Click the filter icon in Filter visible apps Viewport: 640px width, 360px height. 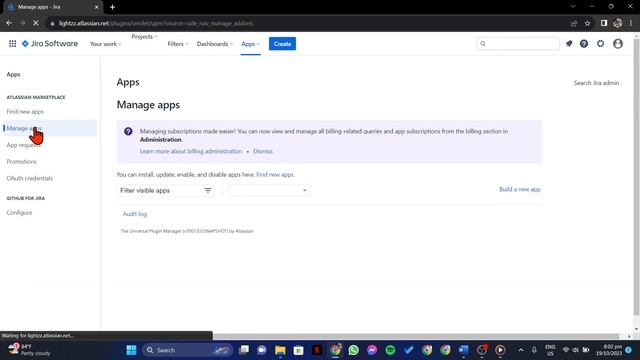(208, 191)
